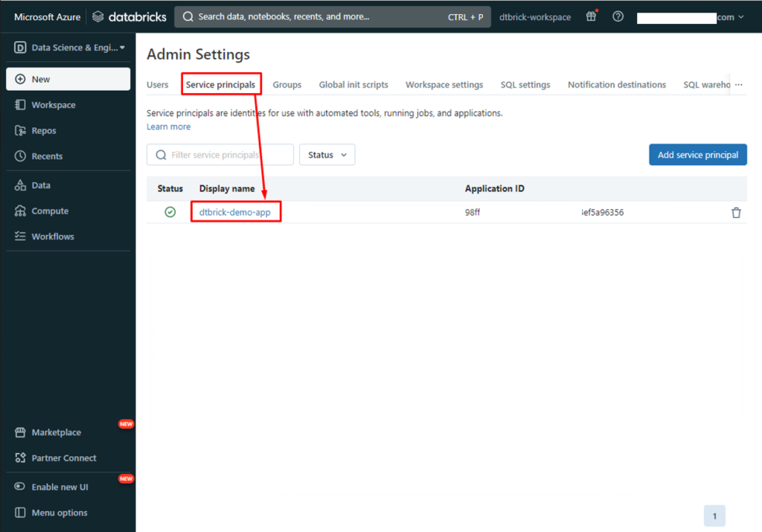762x532 pixels.
Task: Delete dtbrick-demo-app using the trash icon
Action: tap(736, 212)
